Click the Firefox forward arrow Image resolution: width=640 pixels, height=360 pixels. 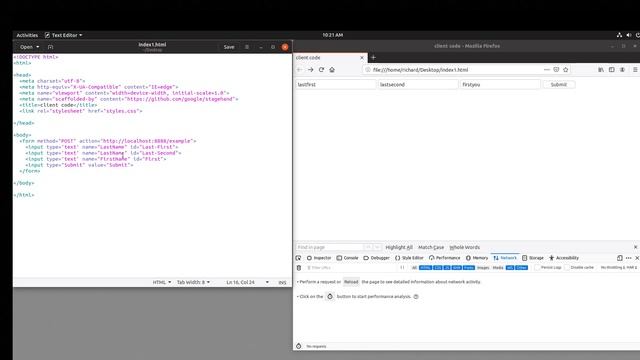point(311,70)
